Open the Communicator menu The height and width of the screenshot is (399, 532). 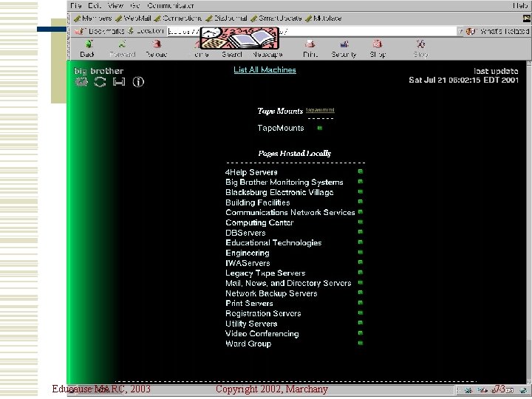(x=171, y=5)
